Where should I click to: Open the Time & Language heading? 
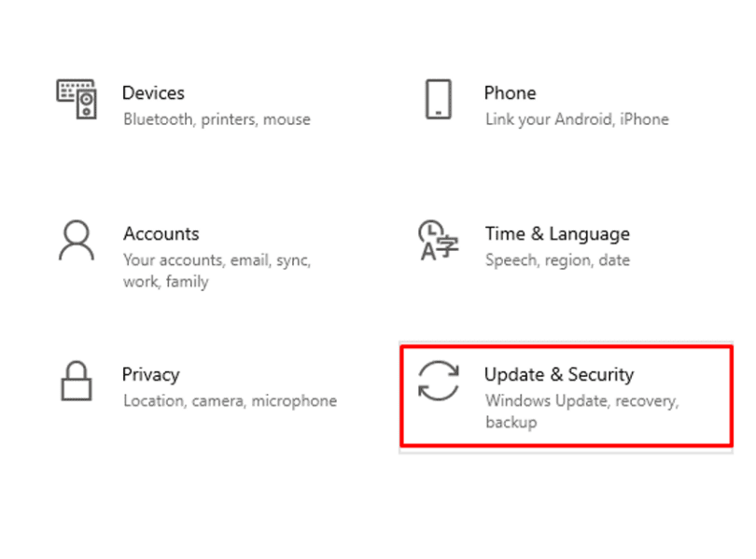coord(556,233)
